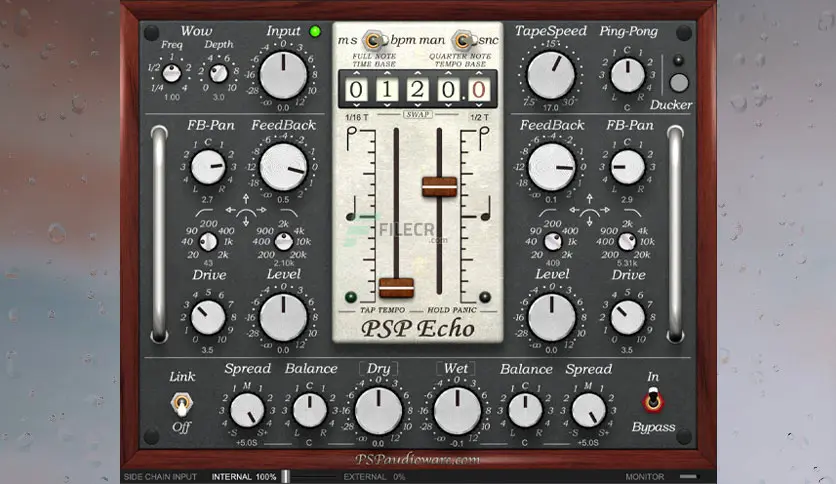The width and height of the screenshot is (836, 484).
Task: Decrement the red decimal tempo digit
Action: pyautogui.click(x=479, y=105)
